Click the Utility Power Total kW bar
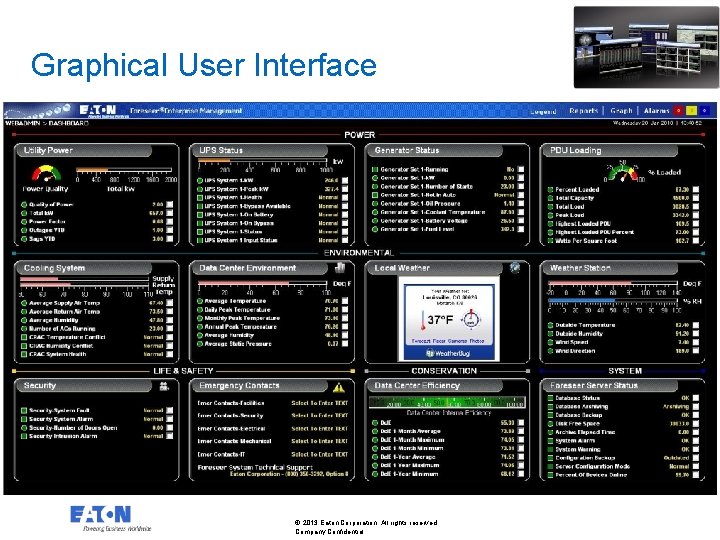 point(124,170)
